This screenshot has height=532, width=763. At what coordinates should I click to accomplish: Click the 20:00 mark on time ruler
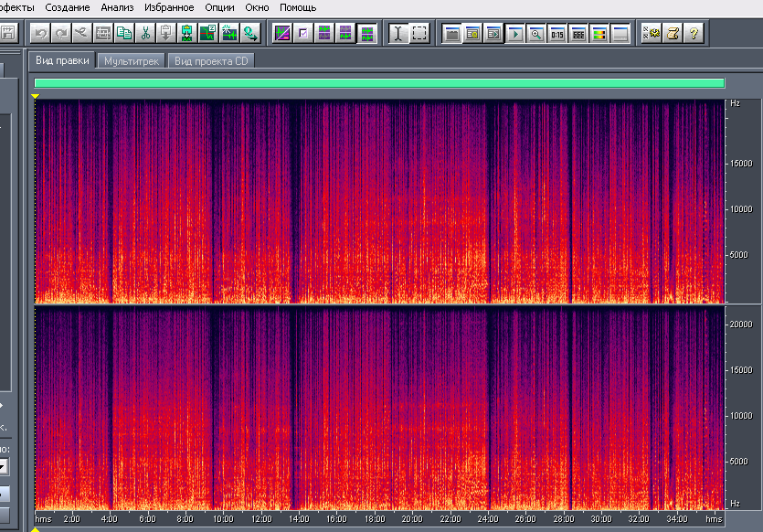click(x=412, y=518)
